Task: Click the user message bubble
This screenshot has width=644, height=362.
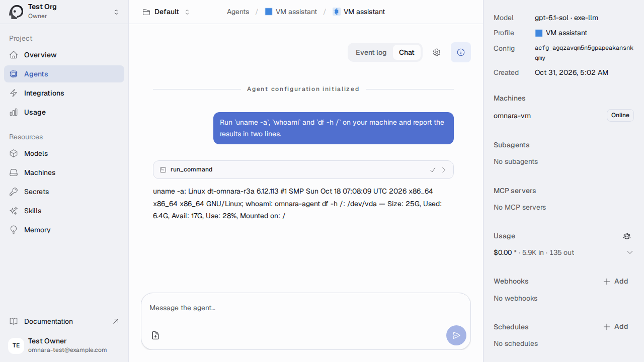Action: point(334,128)
